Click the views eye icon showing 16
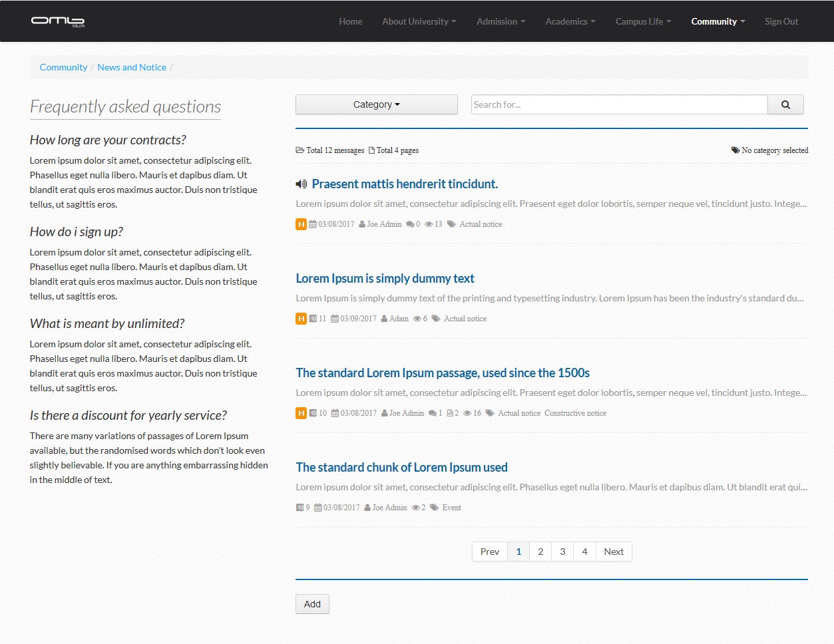The image size is (834, 644). (467, 413)
